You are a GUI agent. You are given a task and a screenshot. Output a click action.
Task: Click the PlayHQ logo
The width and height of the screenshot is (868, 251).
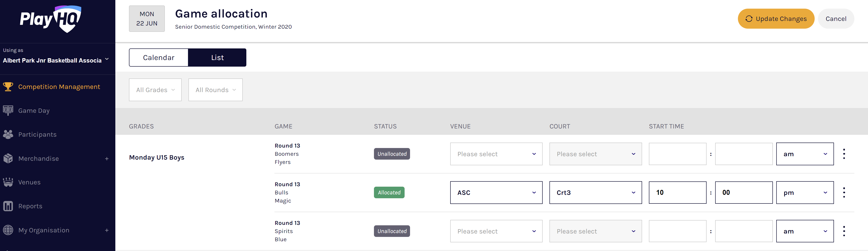(x=51, y=19)
